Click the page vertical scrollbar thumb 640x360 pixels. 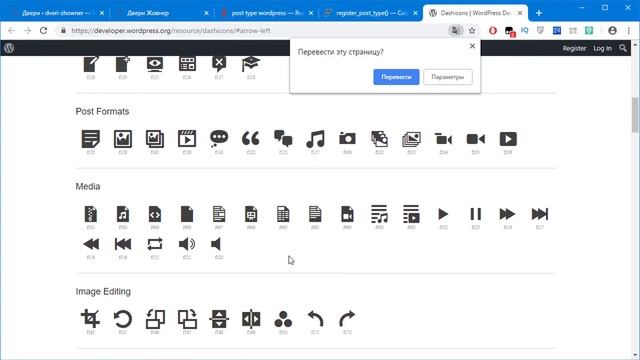pyautogui.click(x=635, y=114)
